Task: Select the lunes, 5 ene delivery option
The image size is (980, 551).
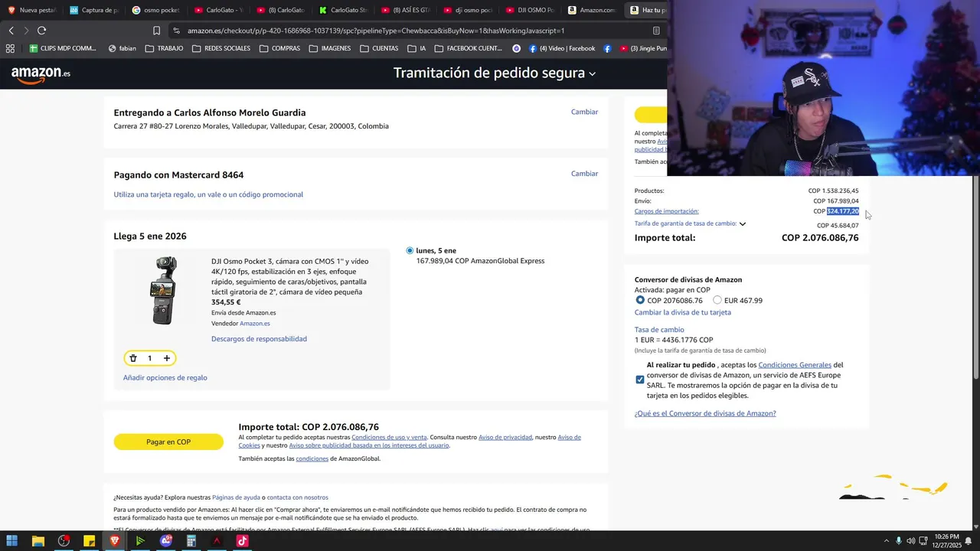Action: (410, 250)
